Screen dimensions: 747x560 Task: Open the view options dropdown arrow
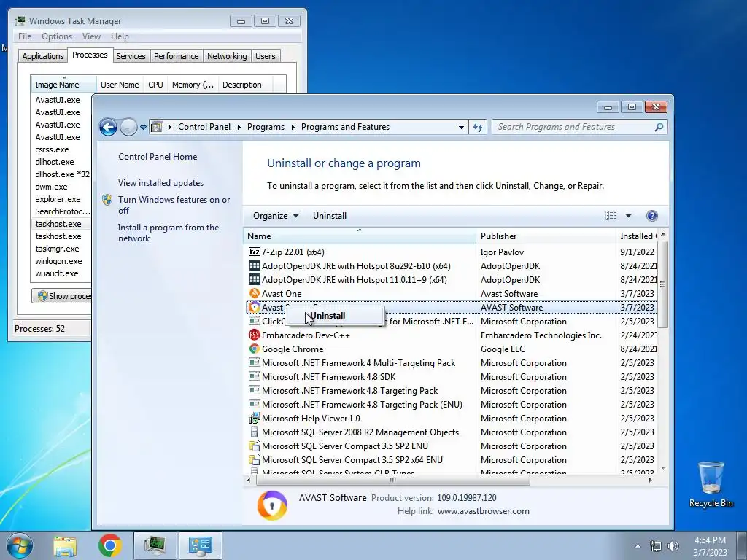(628, 216)
